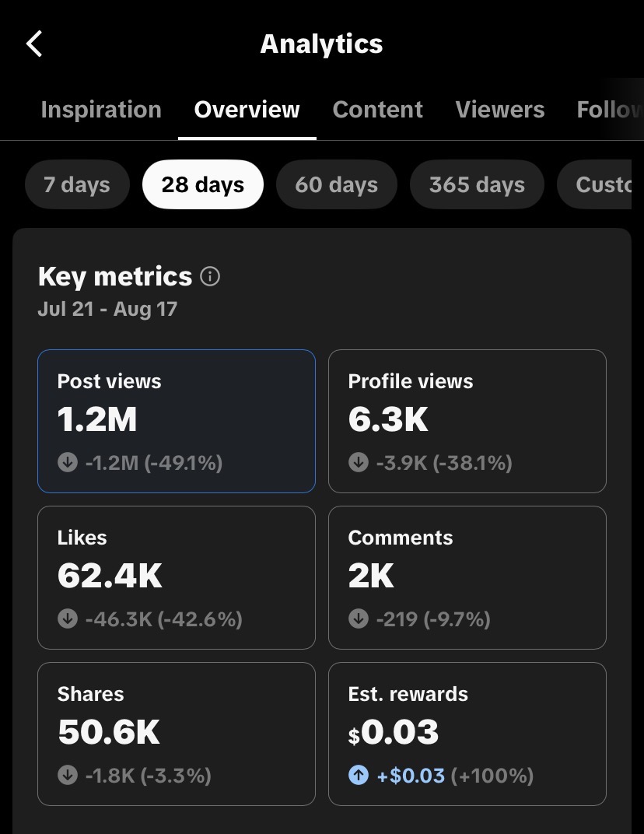
Task: Click the down arrow icon under Comments
Action: pyautogui.click(x=359, y=618)
